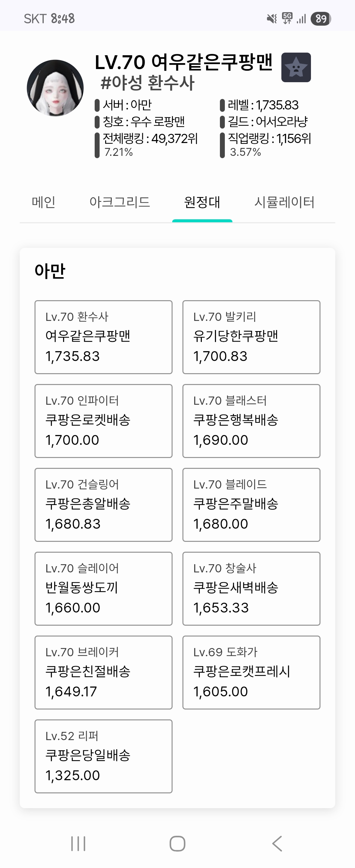Open the character avatar picture
Viewport: 355px width, 868px height.
(x=55, y=88)
